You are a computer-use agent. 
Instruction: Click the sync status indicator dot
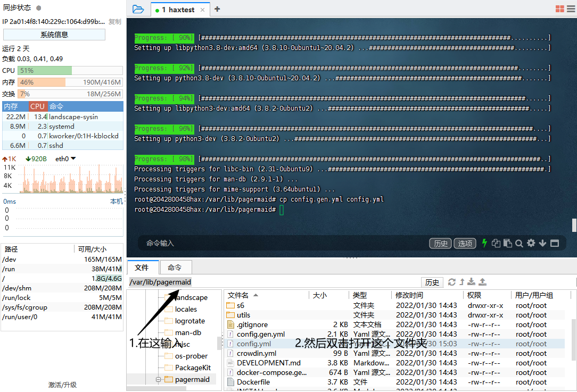click(x=39, y=8)
